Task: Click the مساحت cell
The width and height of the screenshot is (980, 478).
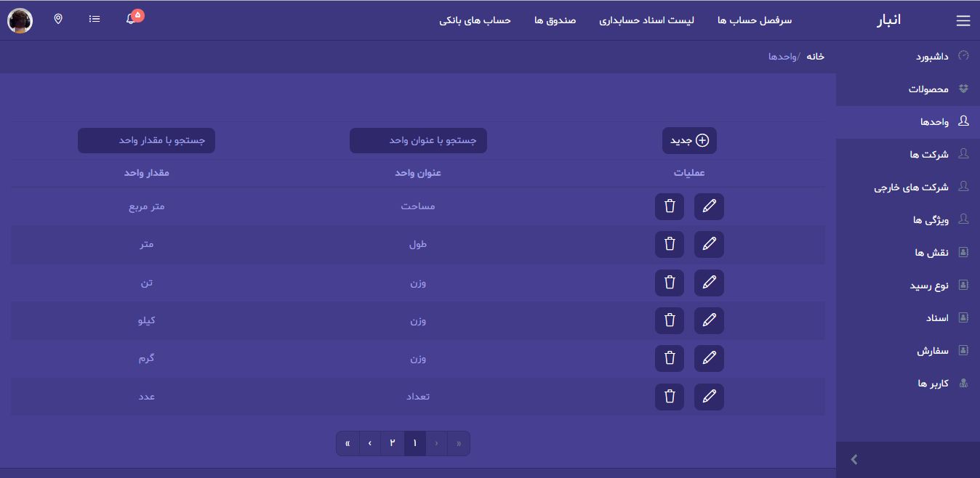Action: tap(418, 206)
